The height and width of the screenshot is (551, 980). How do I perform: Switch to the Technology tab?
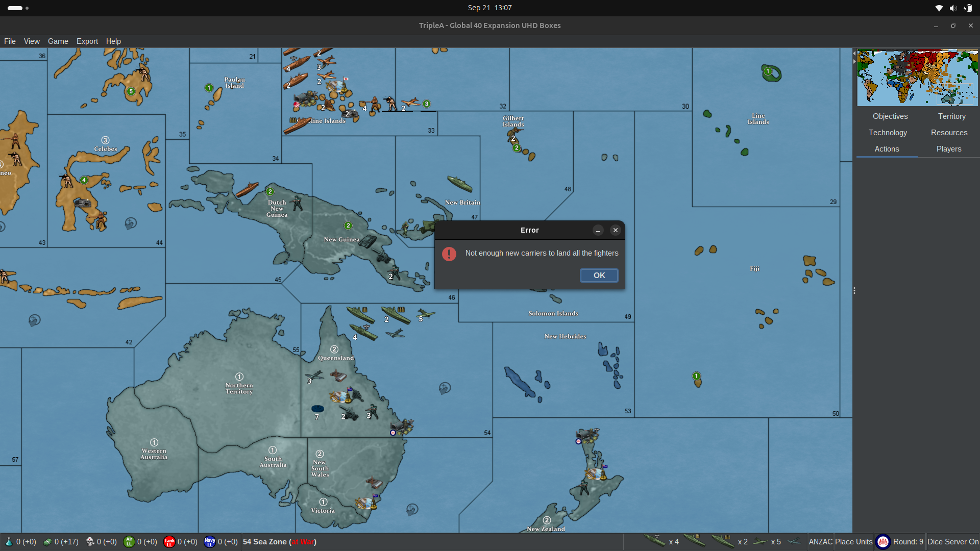[888, 133]
